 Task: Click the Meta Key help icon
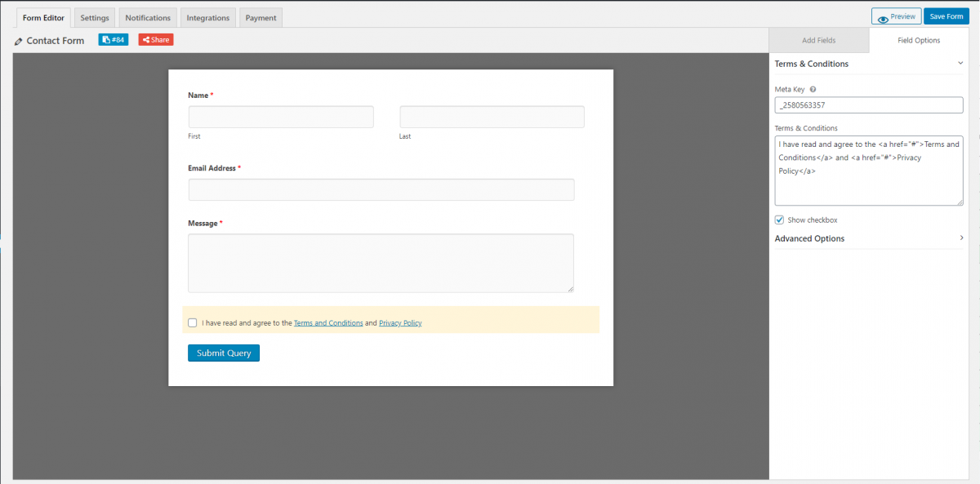pos(813,90)
